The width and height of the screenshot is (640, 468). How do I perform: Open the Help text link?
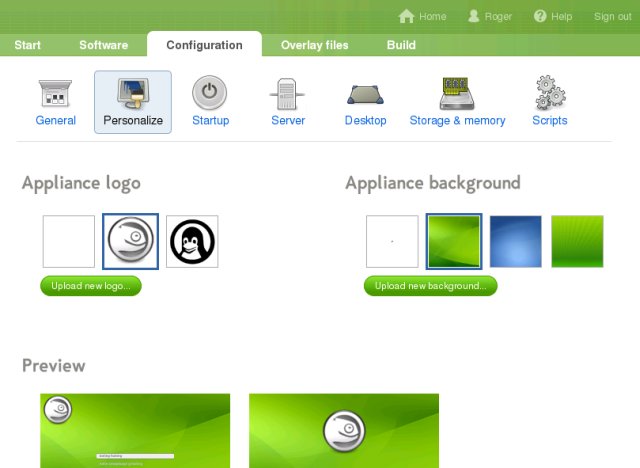(562, 16)
